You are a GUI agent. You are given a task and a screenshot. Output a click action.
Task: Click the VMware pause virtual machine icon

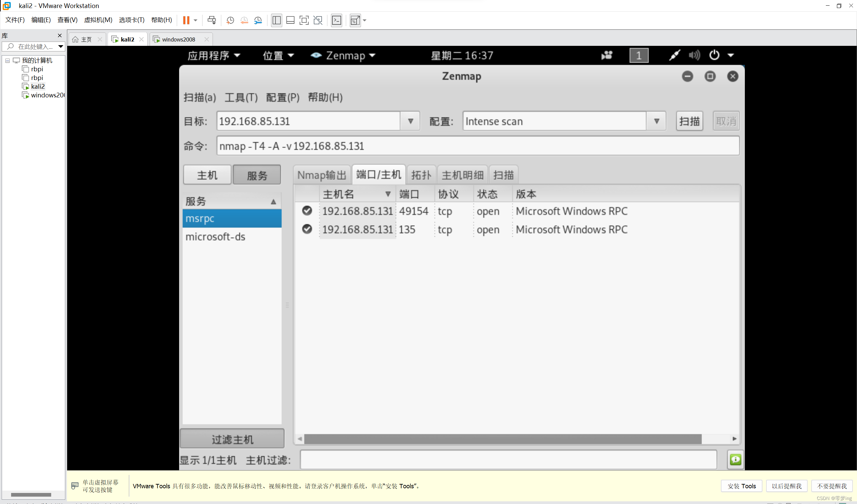tap(186, 20)
